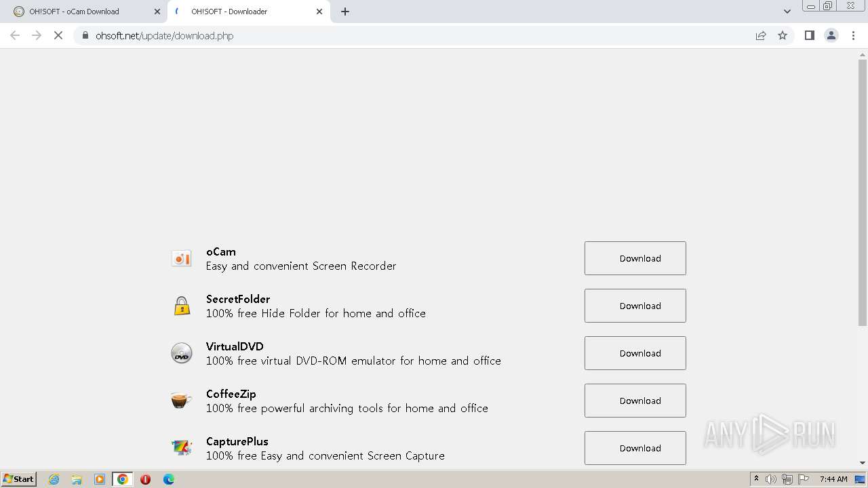This screenshot has width=868, height=488.
Task: Launch Internet Explorer from taskbar
Action: coord(54,479)
